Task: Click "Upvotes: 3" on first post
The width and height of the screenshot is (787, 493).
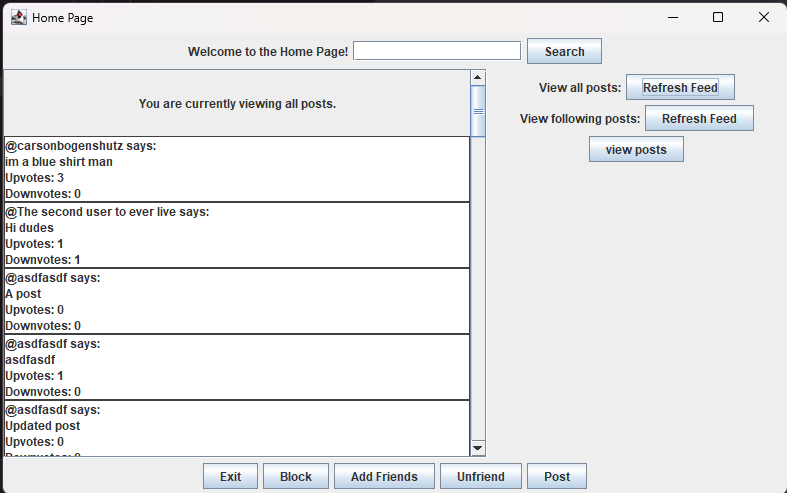Action: tap(35, 178)
